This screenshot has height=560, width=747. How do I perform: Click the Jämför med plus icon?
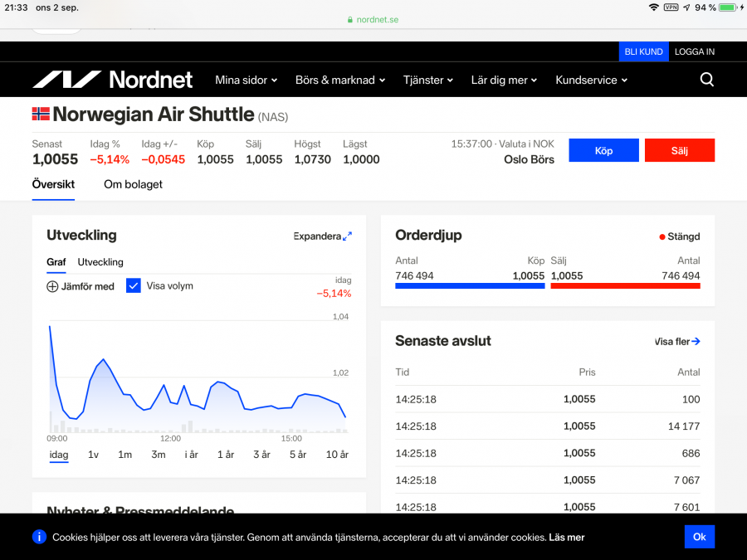point(52,286)
